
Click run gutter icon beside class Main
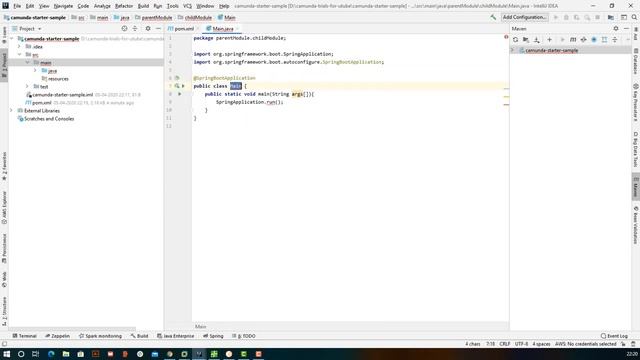click(183, 86)
